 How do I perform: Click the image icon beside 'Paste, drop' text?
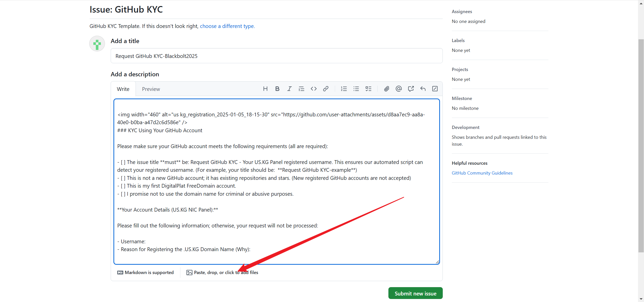coord(189,273)
